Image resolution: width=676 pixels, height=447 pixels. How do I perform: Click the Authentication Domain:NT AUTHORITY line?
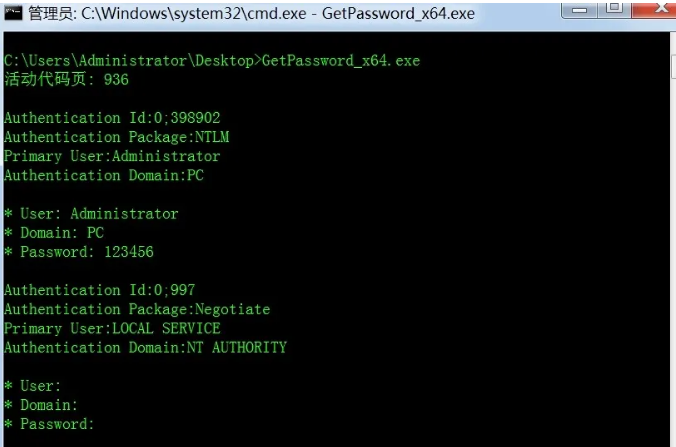(x=145, y=347)
